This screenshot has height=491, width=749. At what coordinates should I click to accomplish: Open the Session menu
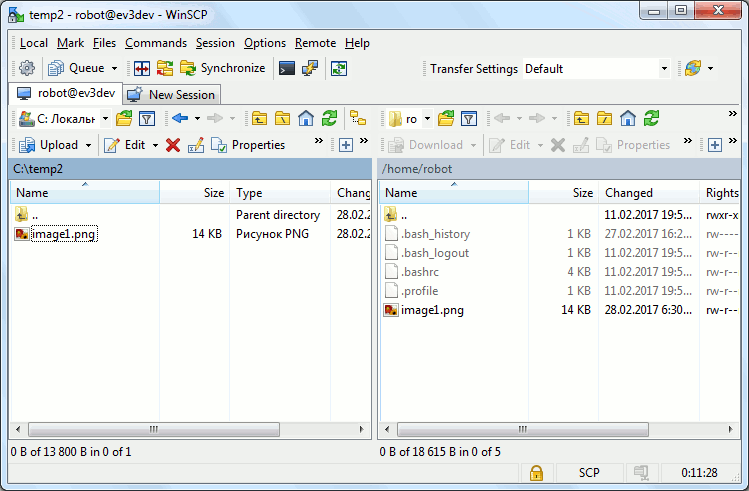pyautogui.click(x=215, y=43)
